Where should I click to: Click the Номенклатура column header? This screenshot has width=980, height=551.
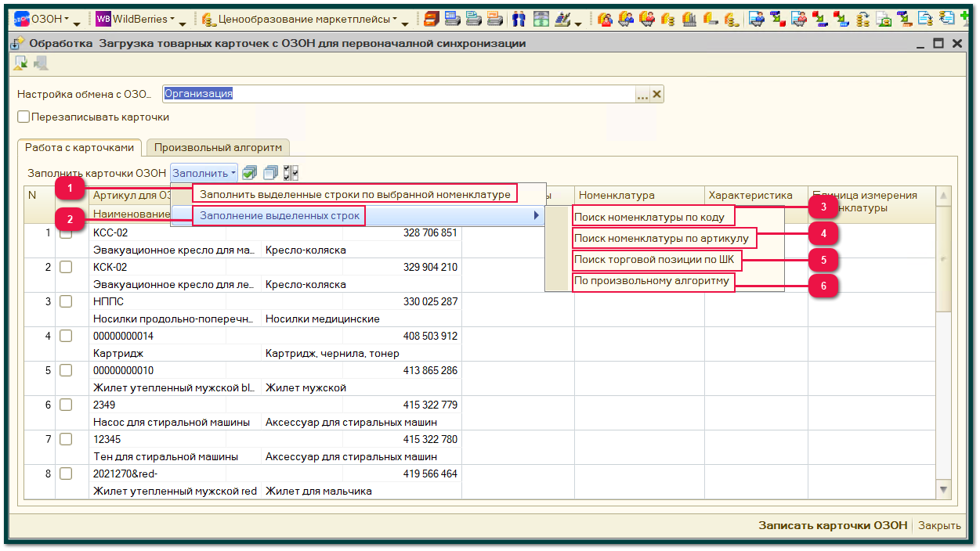coord(639,195)
